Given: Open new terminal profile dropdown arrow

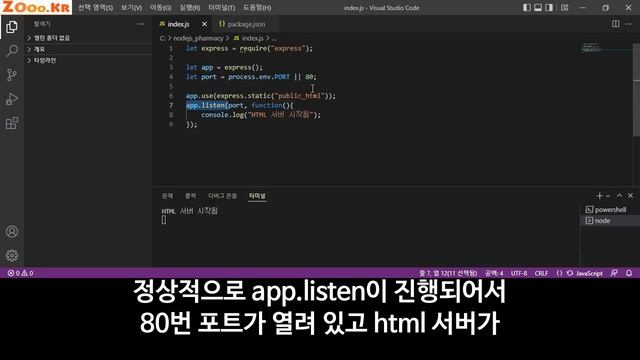Looking at the screenshot, I should [x=608, y=196].
